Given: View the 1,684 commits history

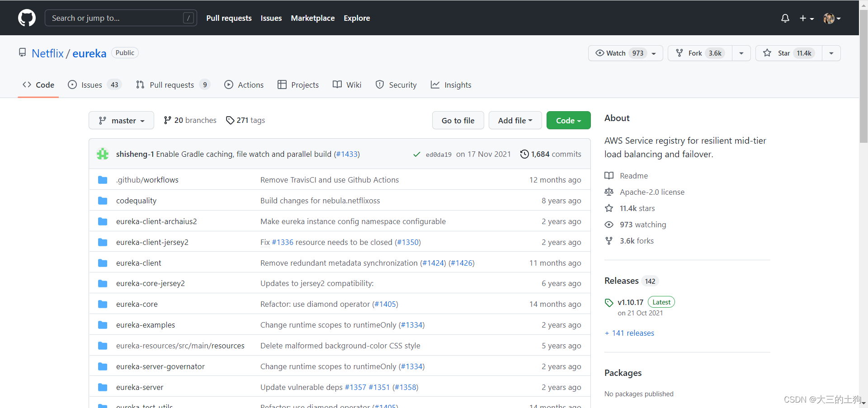Looking at the screenshot, I should [x=551, y=154].
